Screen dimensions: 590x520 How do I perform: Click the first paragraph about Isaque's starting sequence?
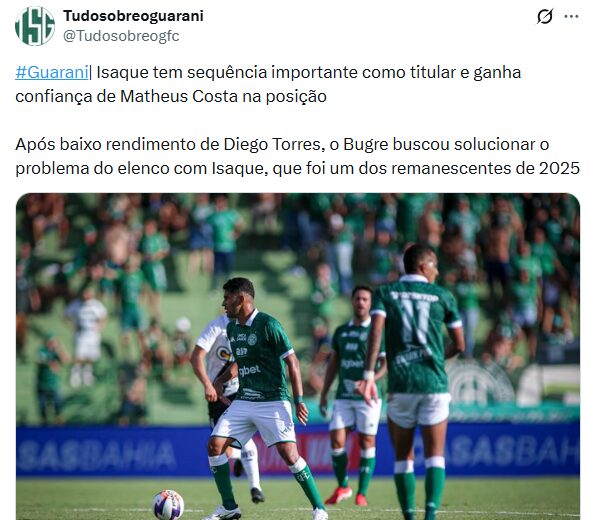[x=268, y=84]
